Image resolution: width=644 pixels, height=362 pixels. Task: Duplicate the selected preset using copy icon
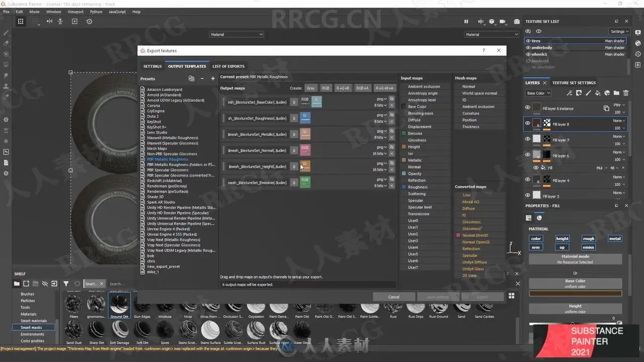[191, 78]
